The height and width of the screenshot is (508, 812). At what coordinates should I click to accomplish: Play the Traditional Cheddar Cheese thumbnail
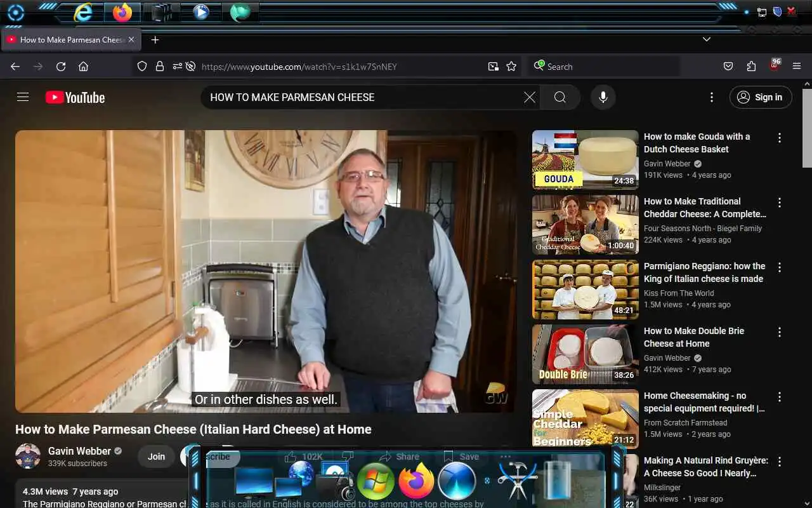pyautogui.click(x=586, y=225)
